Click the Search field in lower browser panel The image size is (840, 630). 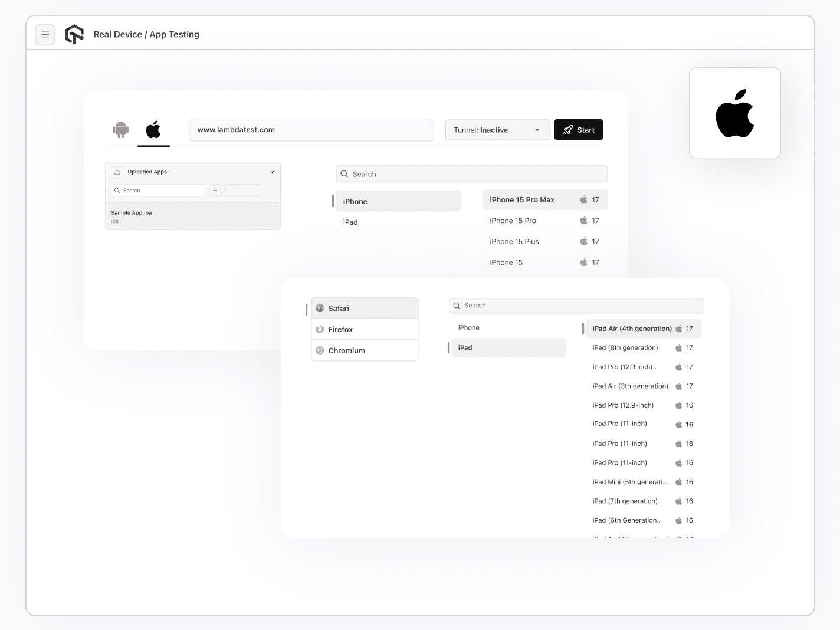tap(576, 306)
